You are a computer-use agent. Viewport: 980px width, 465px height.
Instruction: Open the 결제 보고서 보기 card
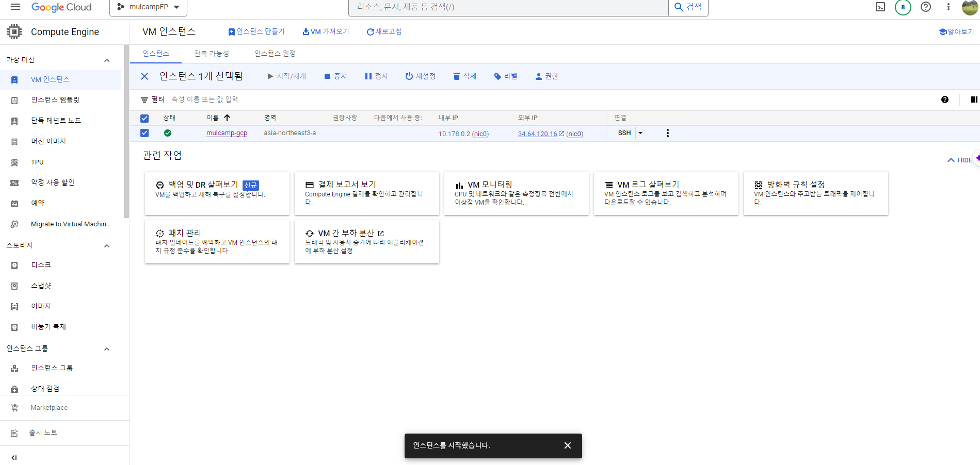tap(367, 193)
